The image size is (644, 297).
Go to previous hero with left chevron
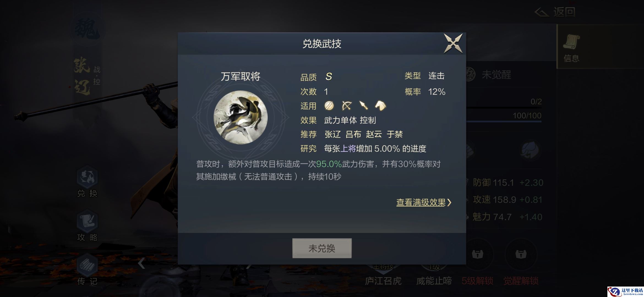pyautogui.click(x=141, y=263)
